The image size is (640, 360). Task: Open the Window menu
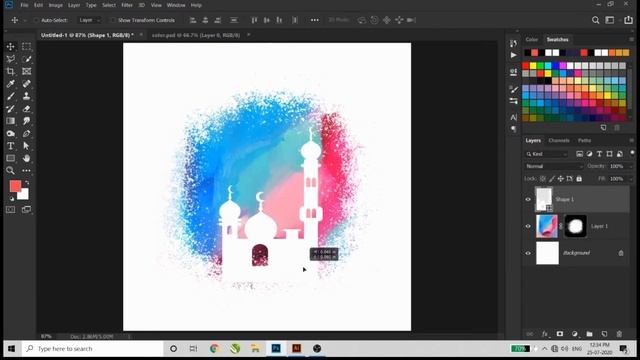coord(176,5)
